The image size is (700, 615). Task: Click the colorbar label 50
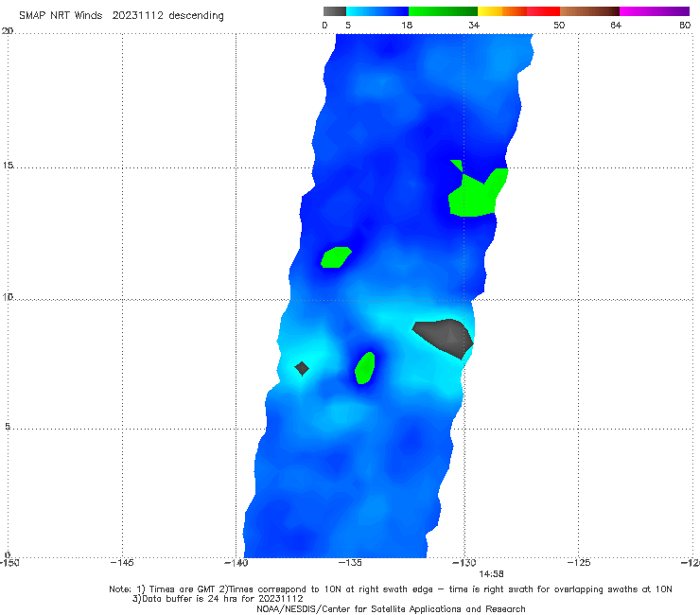point(559,26)
